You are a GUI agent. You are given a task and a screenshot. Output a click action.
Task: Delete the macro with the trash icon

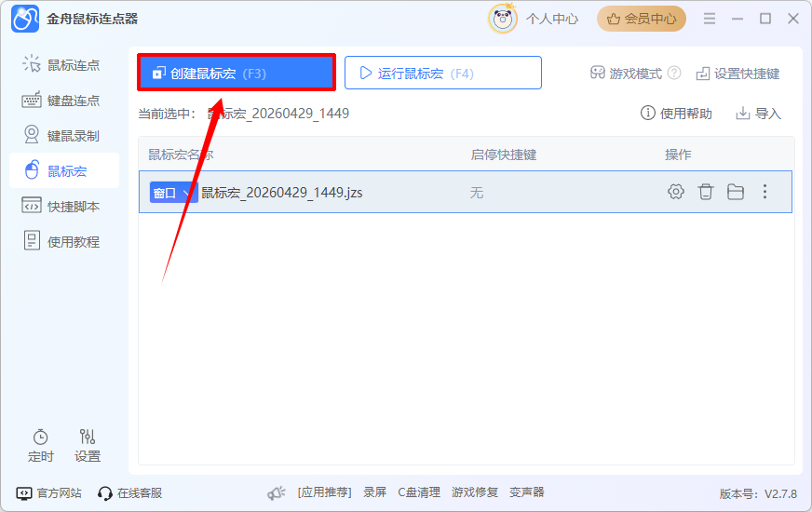(x=705, y=192)
